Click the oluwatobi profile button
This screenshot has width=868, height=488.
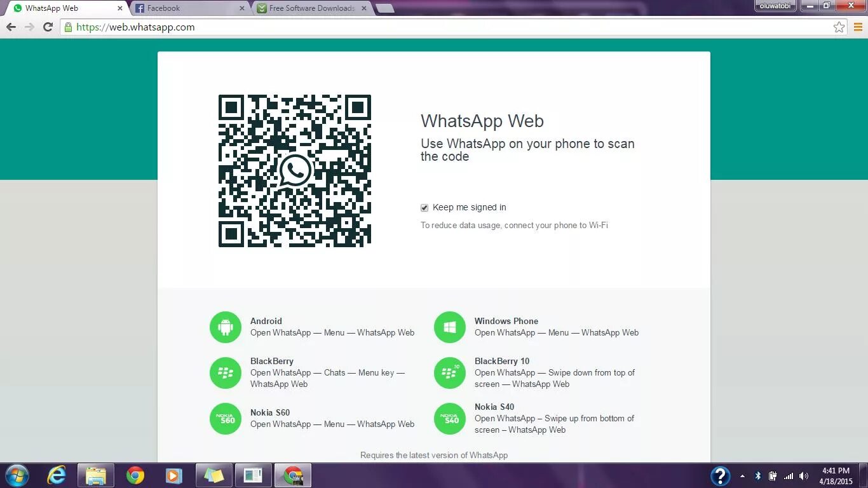tap(775, 6)
